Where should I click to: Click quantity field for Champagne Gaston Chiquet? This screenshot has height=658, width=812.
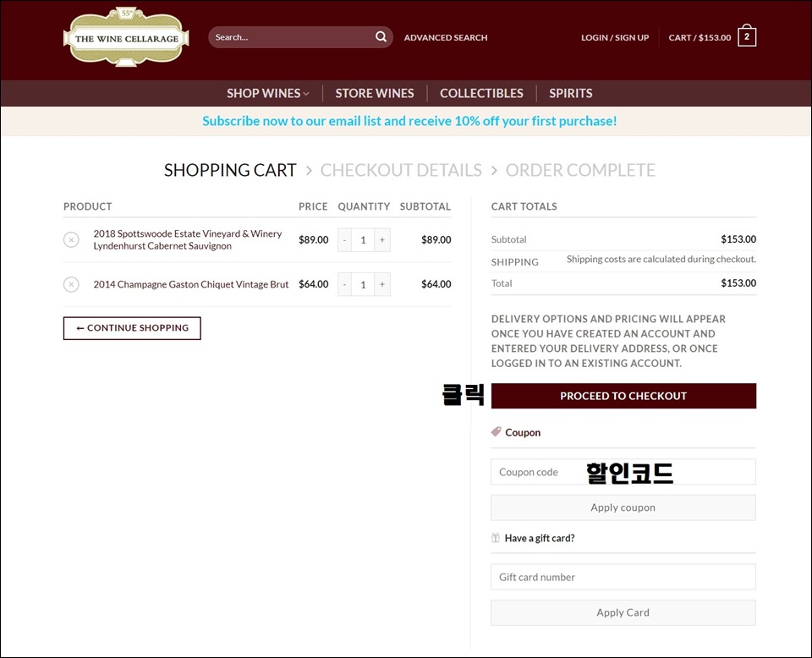(x=363, y=284)
